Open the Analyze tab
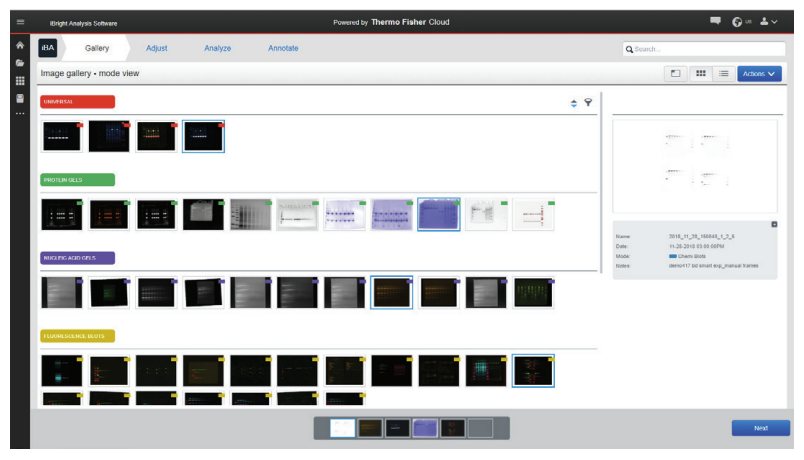The height and width of the screenshot is (460, 804). coord(218,48)
